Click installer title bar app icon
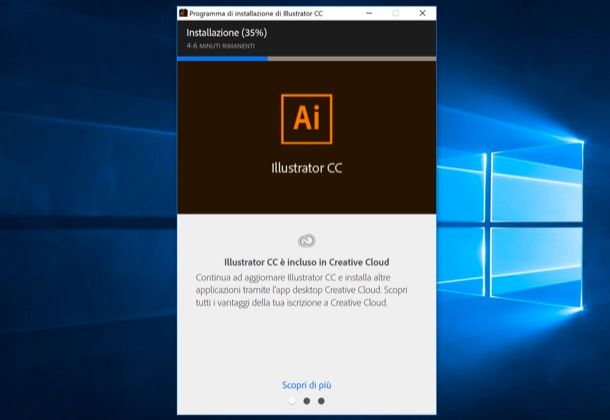The image size is (610, 420). 183,13
